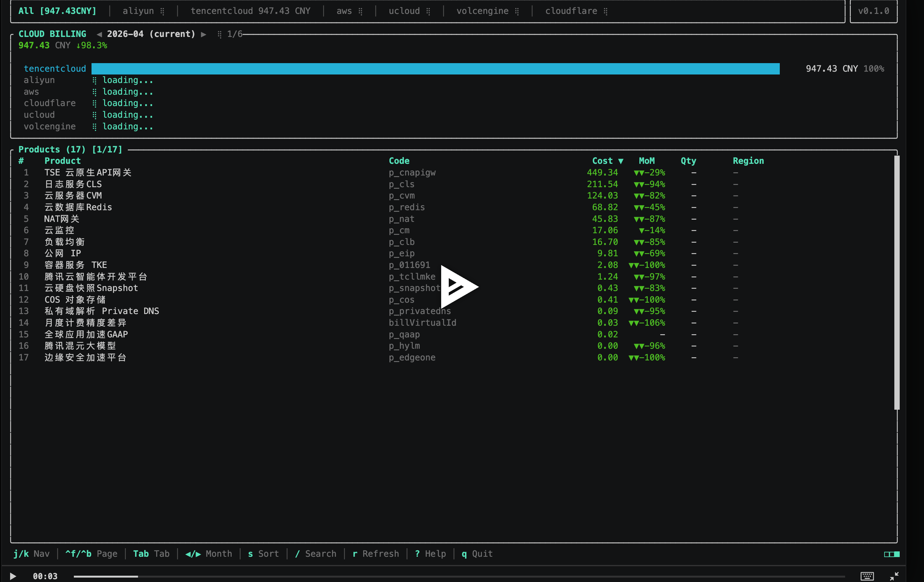Viewport: 924px width, 582px height.
Task: Click the Products list vertical scrollbar
Action: 897,282
